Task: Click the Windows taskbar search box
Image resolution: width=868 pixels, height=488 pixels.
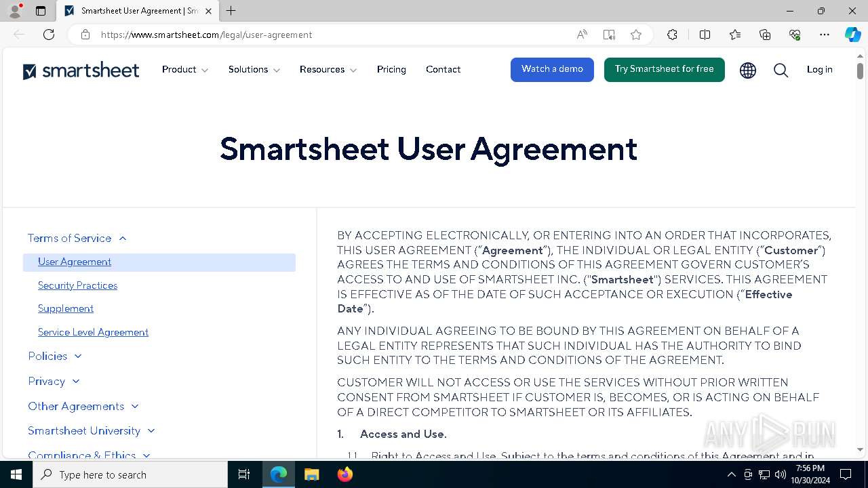Action: click(130, 474)
